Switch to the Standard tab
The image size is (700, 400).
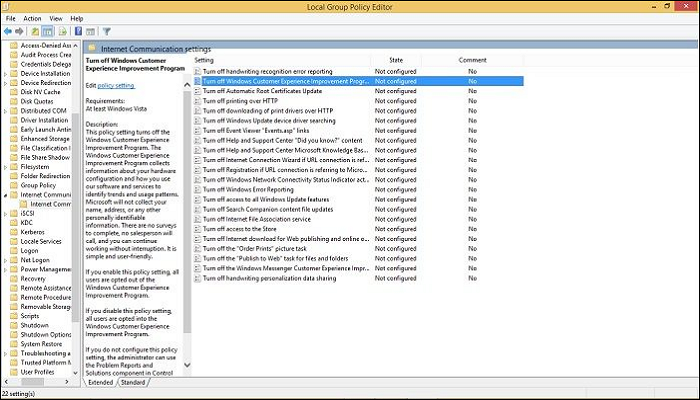(133, 383)
